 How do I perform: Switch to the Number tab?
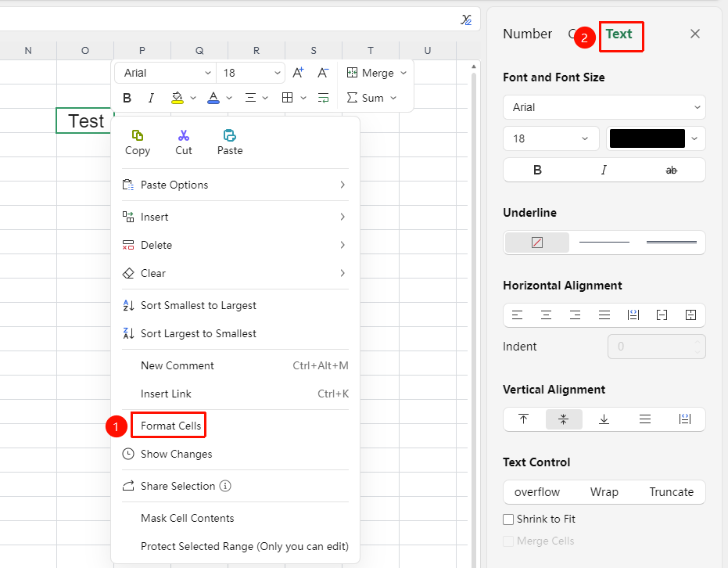point(527,34)
